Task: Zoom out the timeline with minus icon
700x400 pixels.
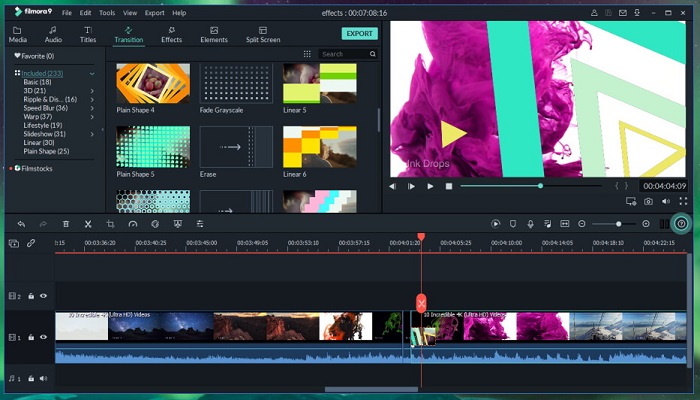Action: click(x=582, y=224)
